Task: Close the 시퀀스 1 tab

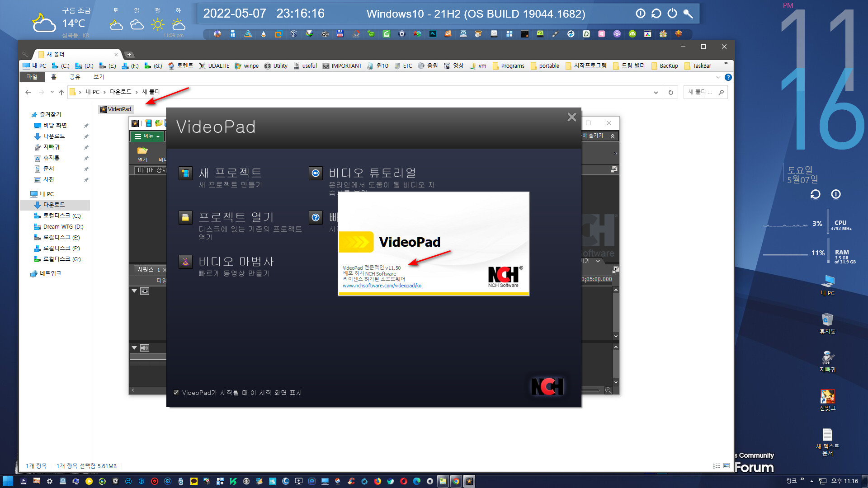Action: [165, 270]
